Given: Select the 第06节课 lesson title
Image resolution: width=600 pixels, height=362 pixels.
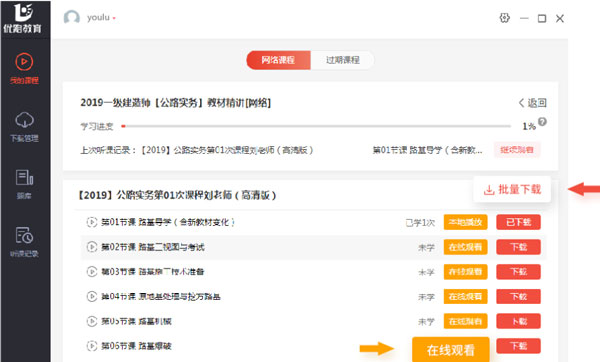Looking at the screenshot, I should [136, 346].
